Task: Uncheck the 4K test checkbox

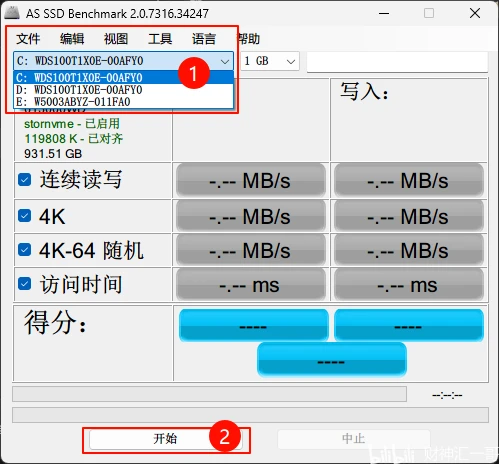Action: (x=24, y=216)
